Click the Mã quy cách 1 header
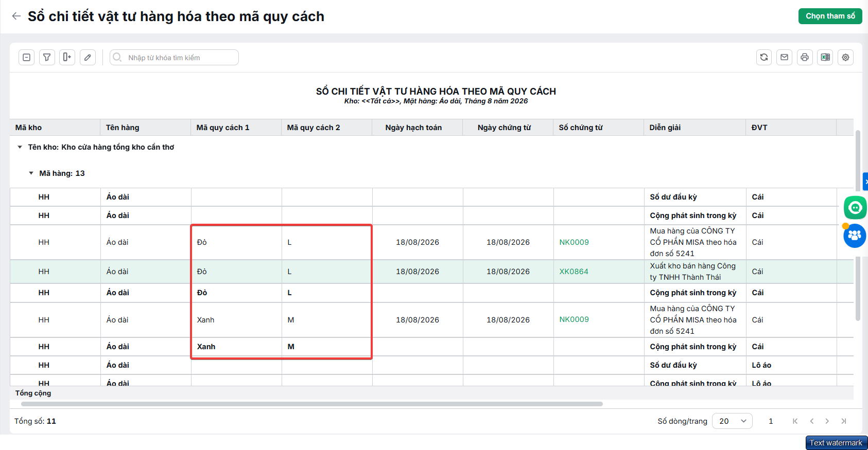 tap(236, 128)
